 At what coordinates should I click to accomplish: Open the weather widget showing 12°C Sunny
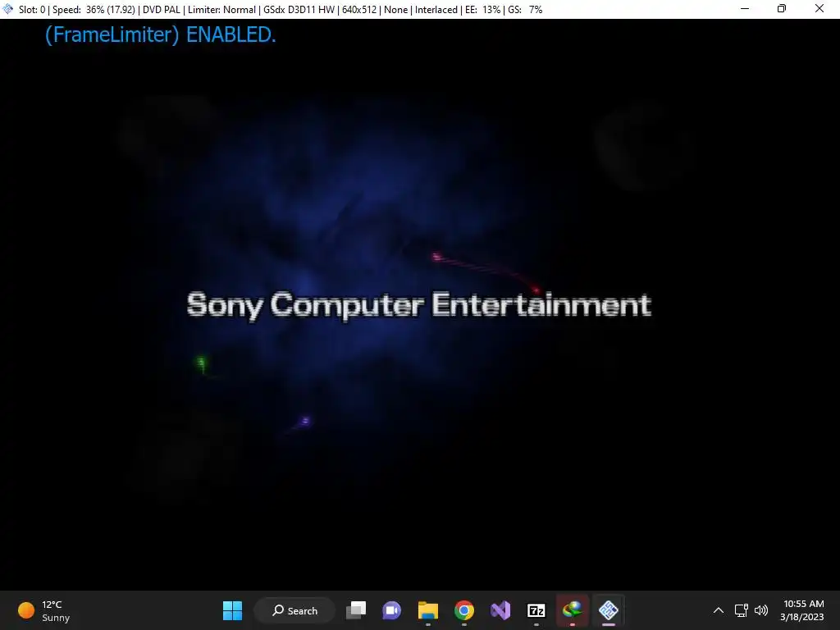[x=44, y=610]
